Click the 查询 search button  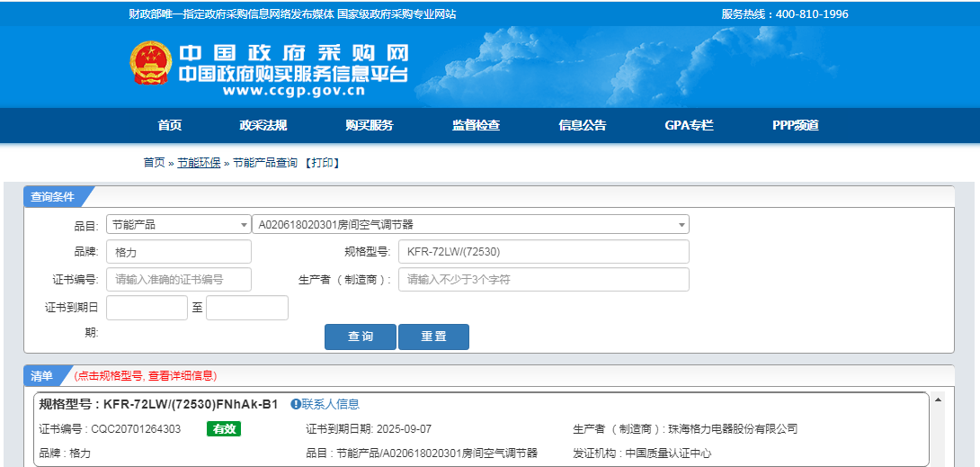pos(361,337)
